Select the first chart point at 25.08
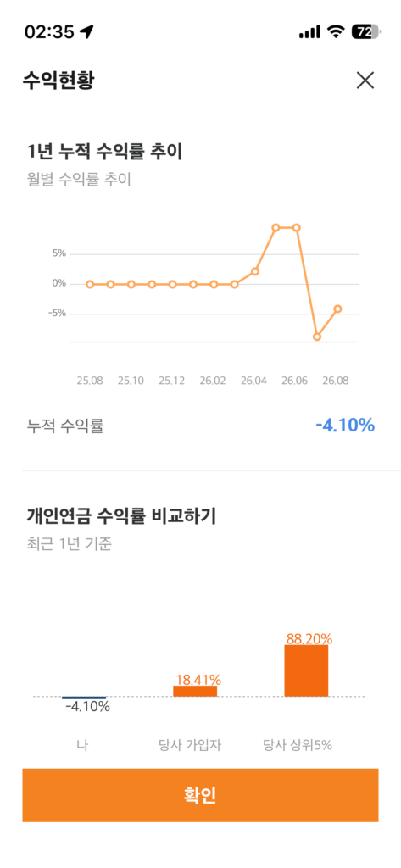The image size is (401, 868). (x=90, y=284)
